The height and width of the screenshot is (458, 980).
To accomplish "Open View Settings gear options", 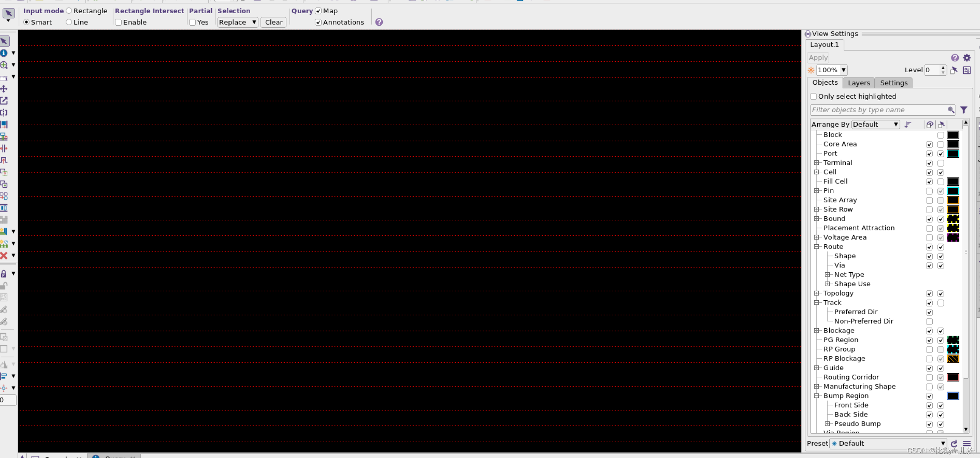I will click(x=967, y=58).
